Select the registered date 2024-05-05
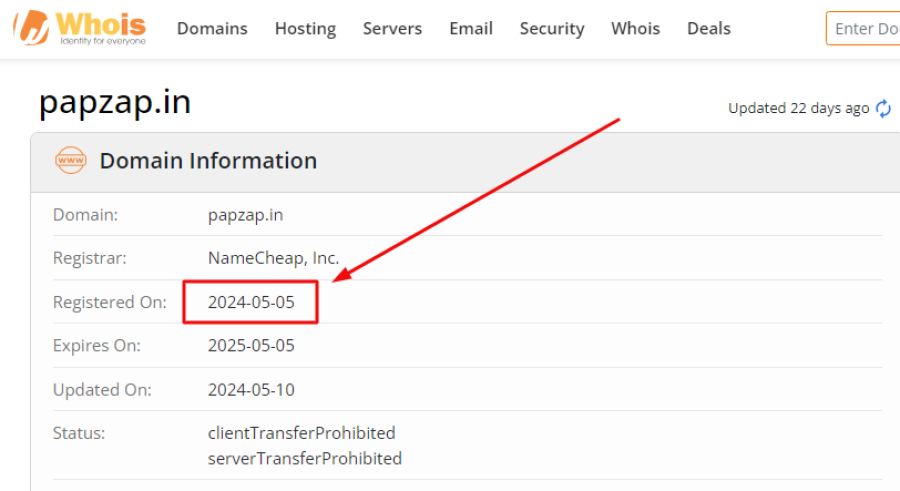Image resolution: width=900 pixels, height=491 pixels. 251,302
